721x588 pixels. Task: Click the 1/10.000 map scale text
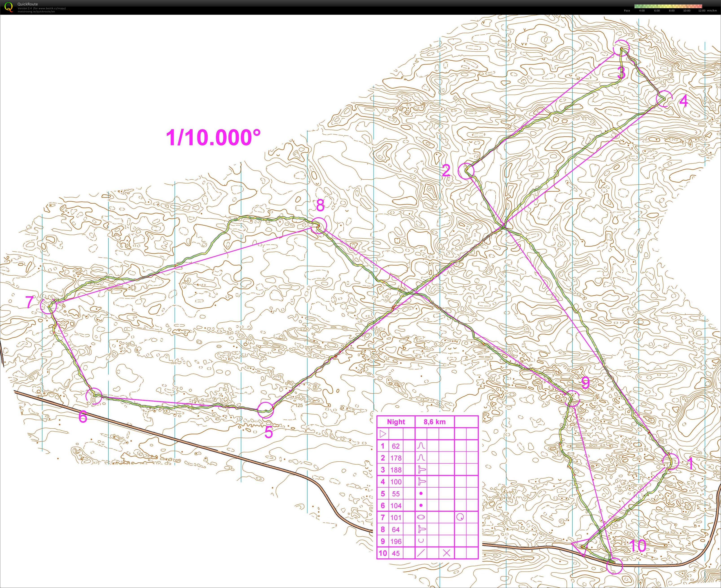pos(213,137)
